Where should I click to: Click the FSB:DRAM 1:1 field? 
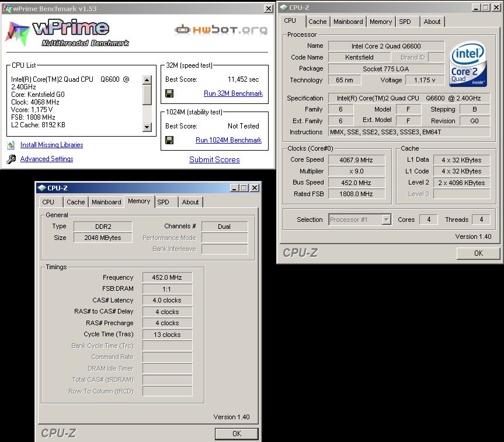[x=167, y=289]
